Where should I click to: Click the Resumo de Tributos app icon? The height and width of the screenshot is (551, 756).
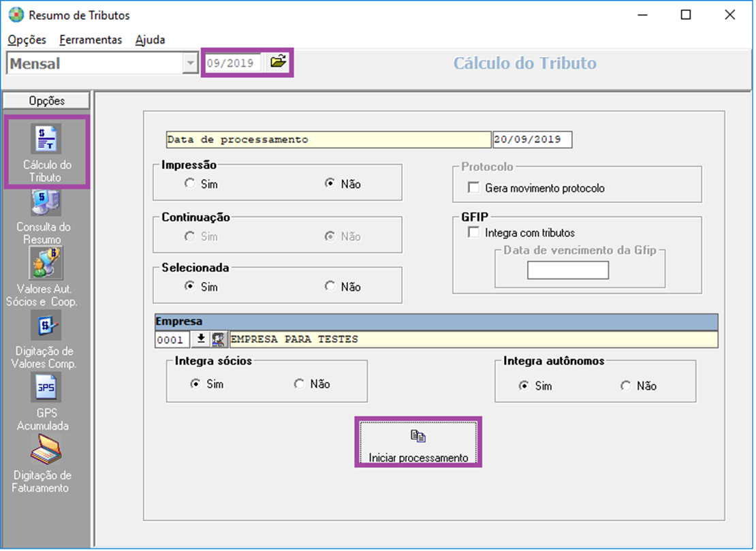(x=16, y=15)
